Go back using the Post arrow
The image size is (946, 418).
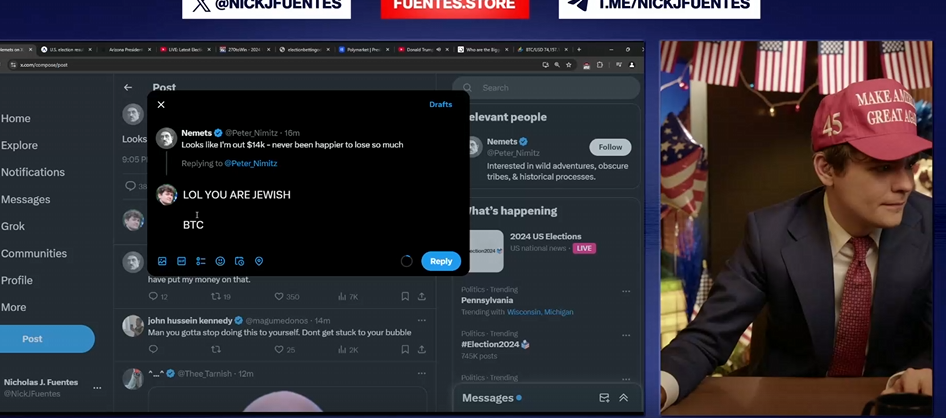128,87
